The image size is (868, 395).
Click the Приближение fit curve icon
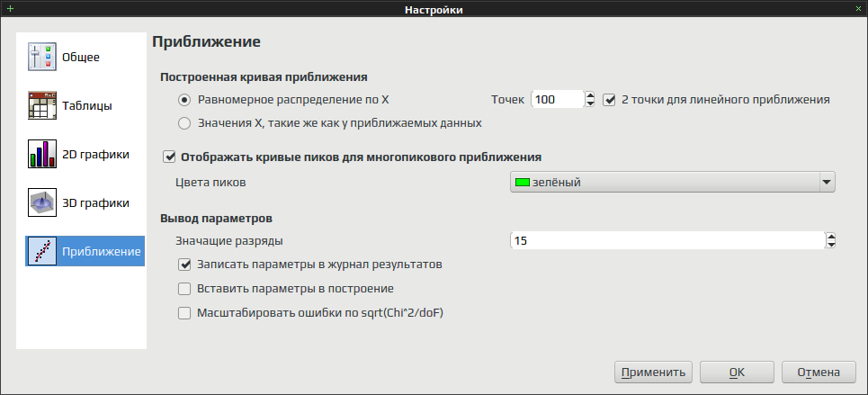(42, 251)
